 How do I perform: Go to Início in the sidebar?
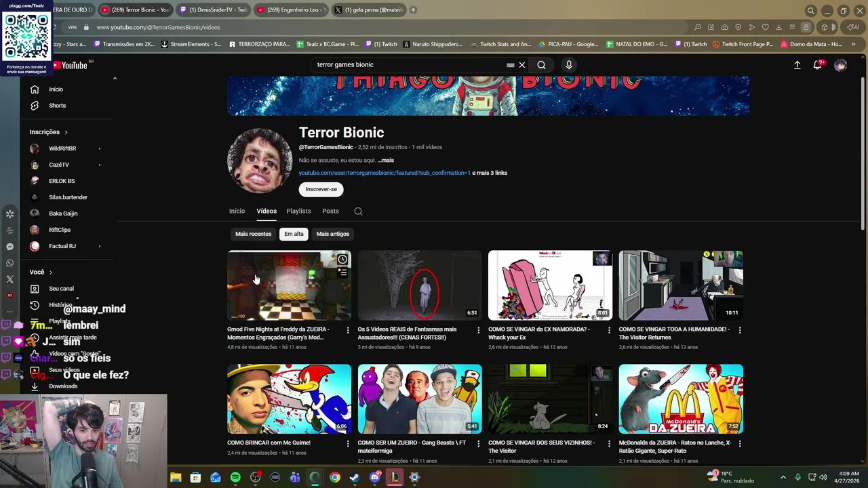pyautogui.click(x=56, y=89)
